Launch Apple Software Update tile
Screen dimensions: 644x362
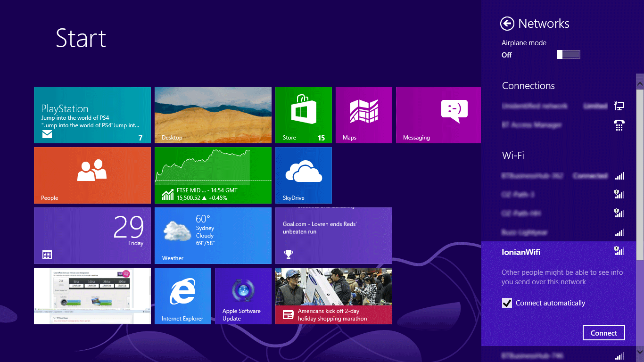[x=243, y=296]
